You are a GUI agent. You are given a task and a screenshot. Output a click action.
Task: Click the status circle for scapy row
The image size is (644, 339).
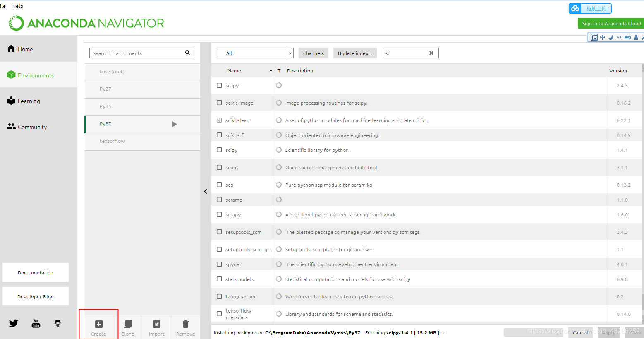tap(279, 85)
